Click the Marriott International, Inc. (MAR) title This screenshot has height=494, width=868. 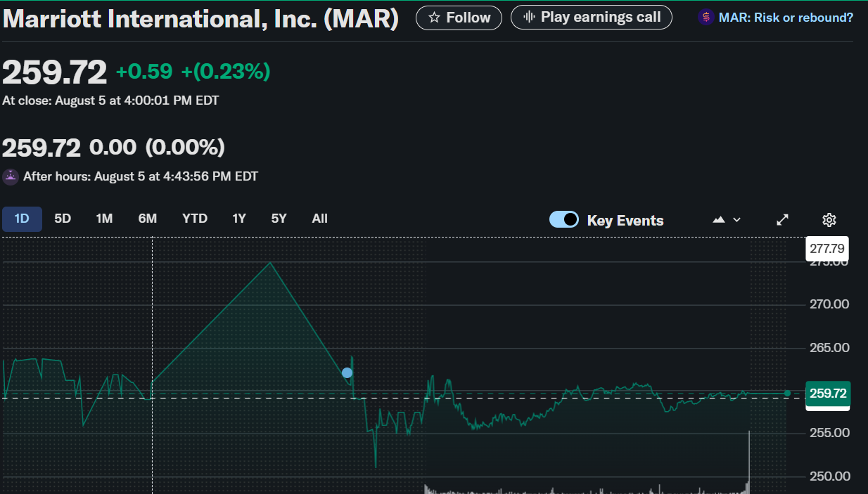pos(200,19)
